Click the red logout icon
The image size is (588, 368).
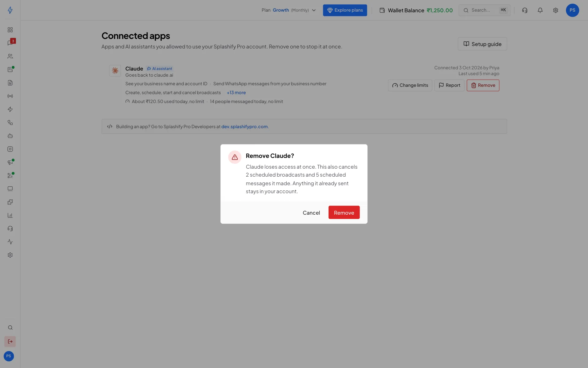(10, 342)
